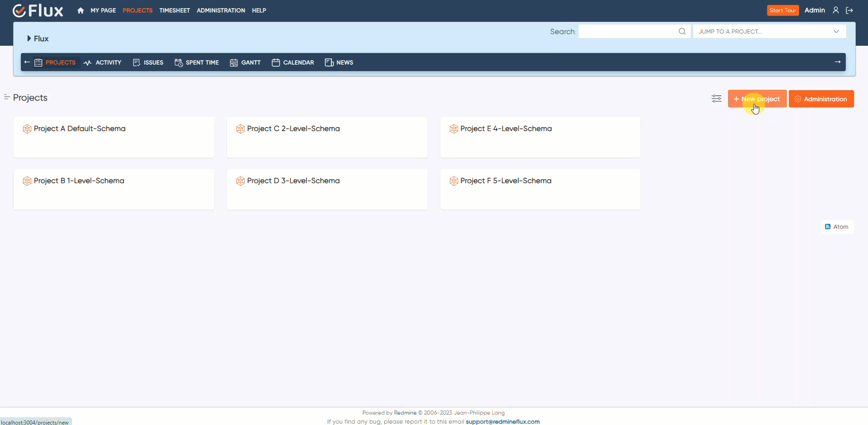This screenshot has width=868, height=425.
Task: Open the filter options icon near New project
Action: click(716, 98)
